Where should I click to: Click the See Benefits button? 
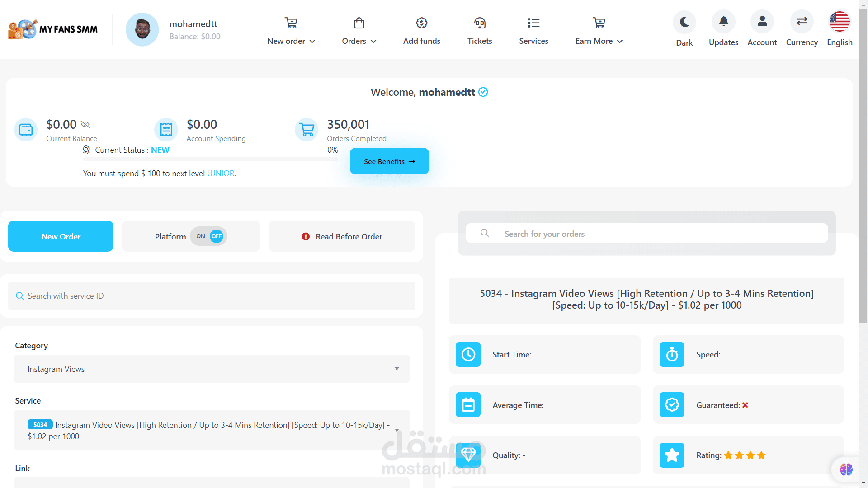389,161
